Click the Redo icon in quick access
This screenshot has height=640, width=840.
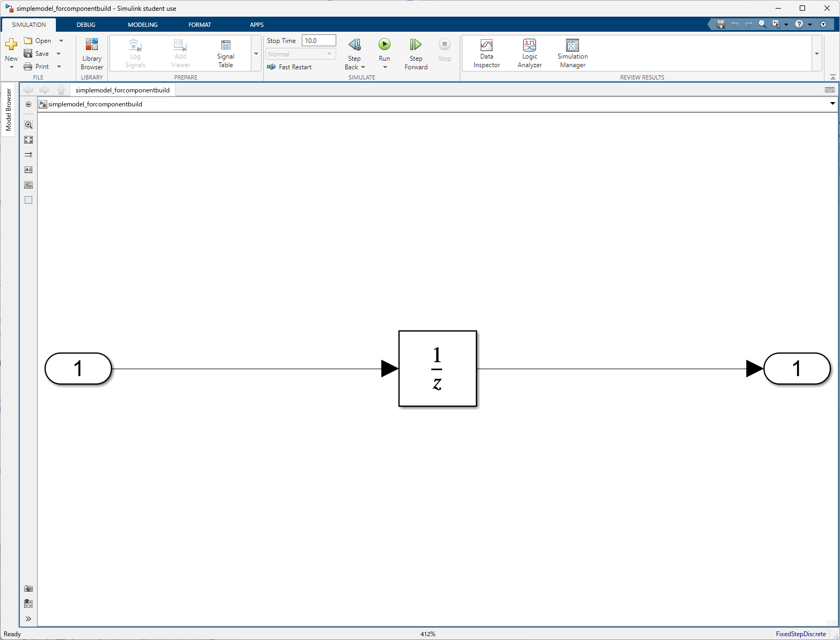[748, 24]
